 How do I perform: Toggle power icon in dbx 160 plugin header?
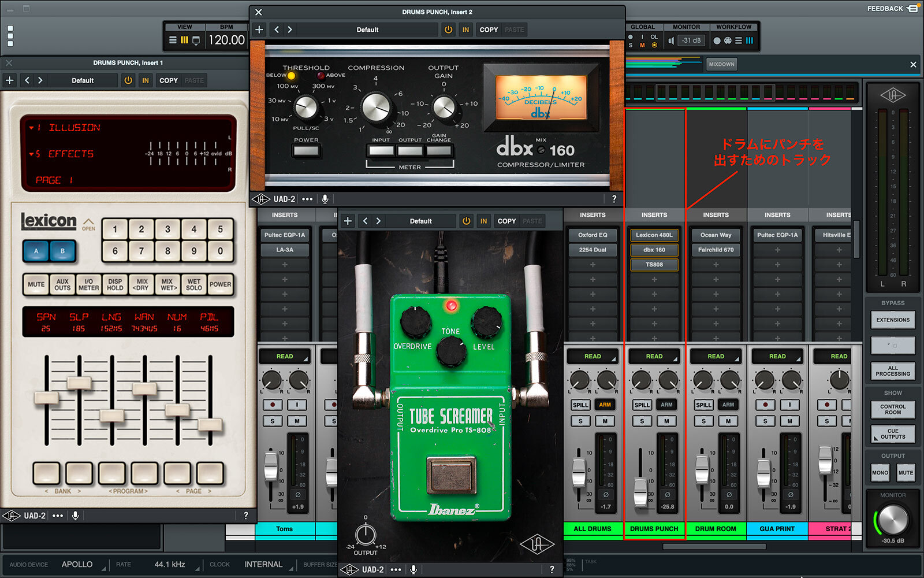click(448, 29)
